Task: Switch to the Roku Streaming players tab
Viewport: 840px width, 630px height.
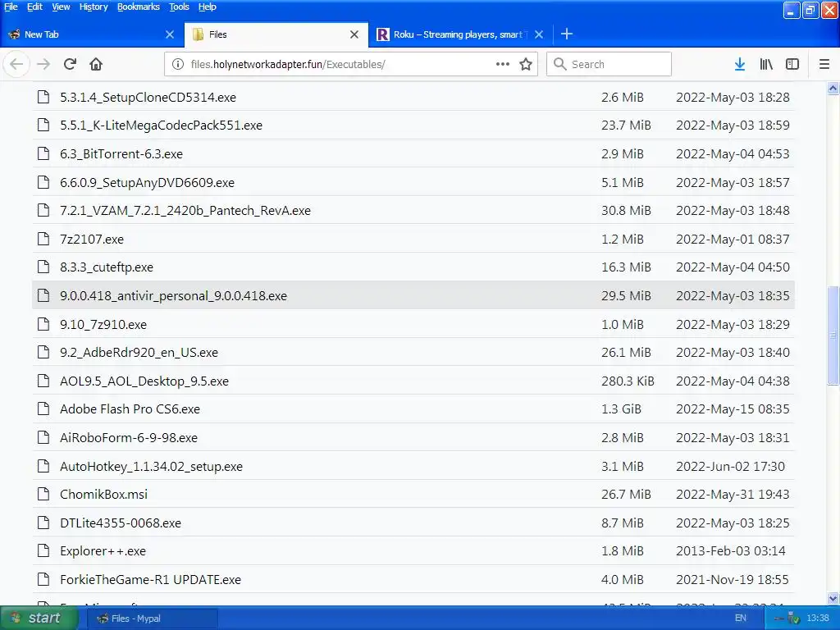Action: (461, 34)
